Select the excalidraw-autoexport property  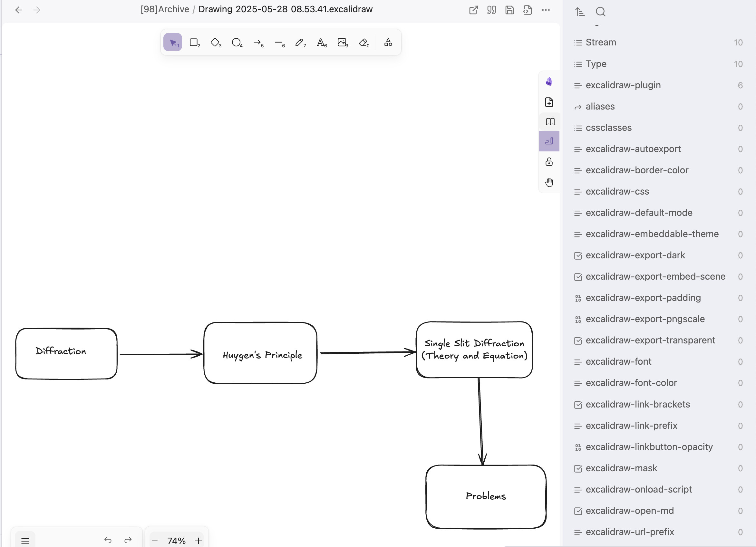point(658,149)
